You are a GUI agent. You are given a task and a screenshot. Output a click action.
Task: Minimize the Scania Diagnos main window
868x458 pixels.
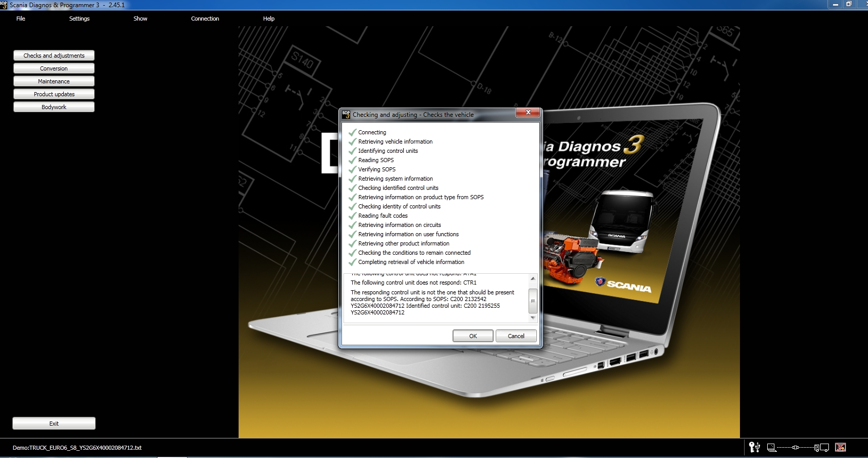(835, 4)
